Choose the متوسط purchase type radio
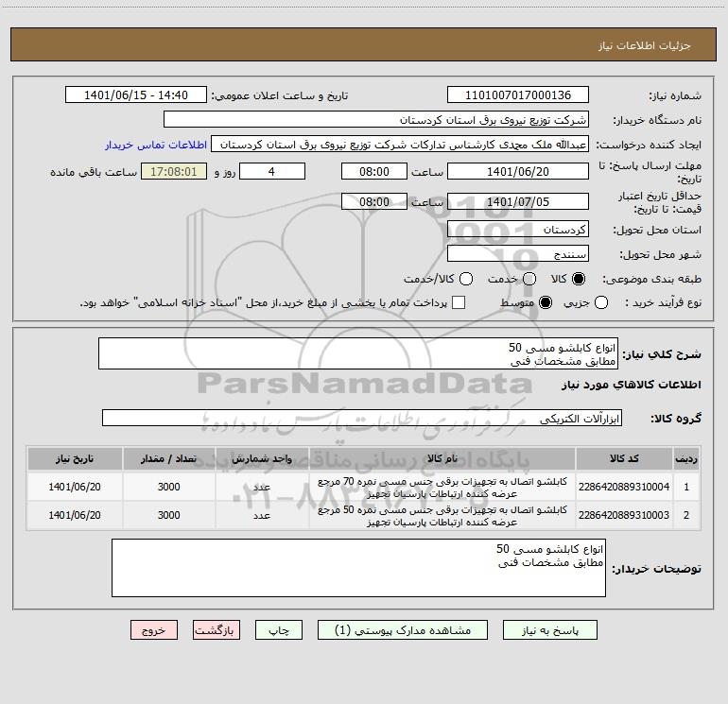Screen dimensions: 728x704 [546, 302]
